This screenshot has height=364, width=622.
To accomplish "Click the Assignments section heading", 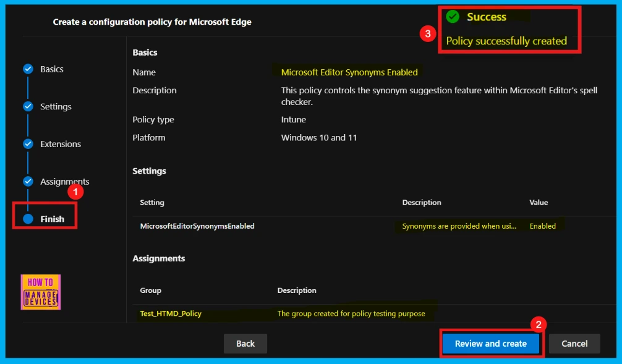I will (159, 258).
